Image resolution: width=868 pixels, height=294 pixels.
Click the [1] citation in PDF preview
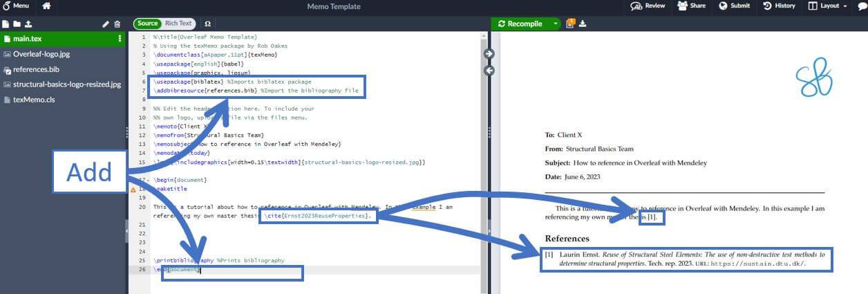[652, 217]
